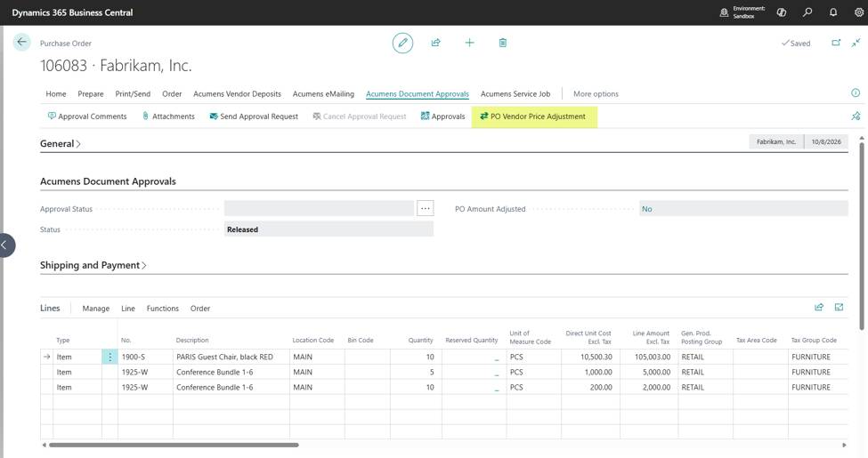Click PO Vendor Price Adjustment
Screen dimensions: 868x458
[534, 117]
